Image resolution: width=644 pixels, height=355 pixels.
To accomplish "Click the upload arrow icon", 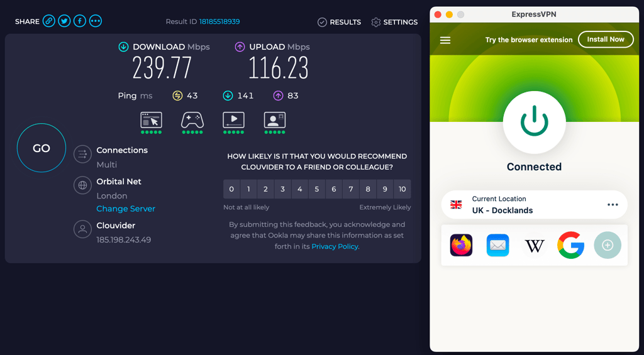I will pos(240,46).
